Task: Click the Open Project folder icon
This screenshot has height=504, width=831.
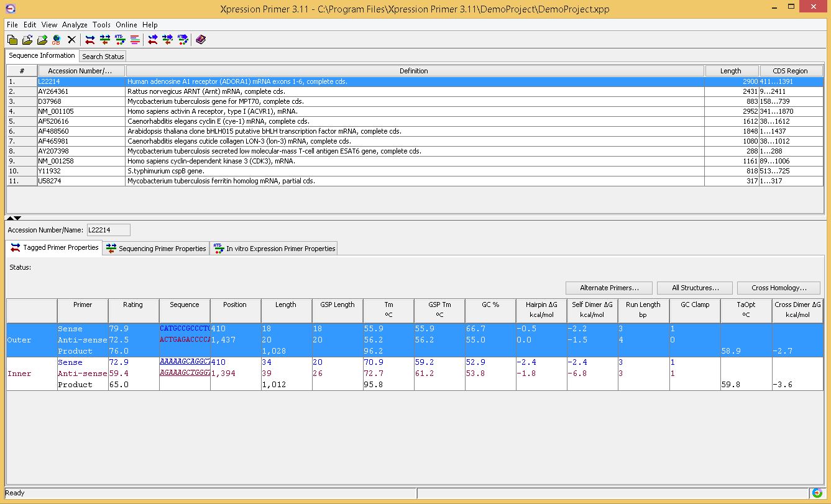Action: (x=27, y=40)
